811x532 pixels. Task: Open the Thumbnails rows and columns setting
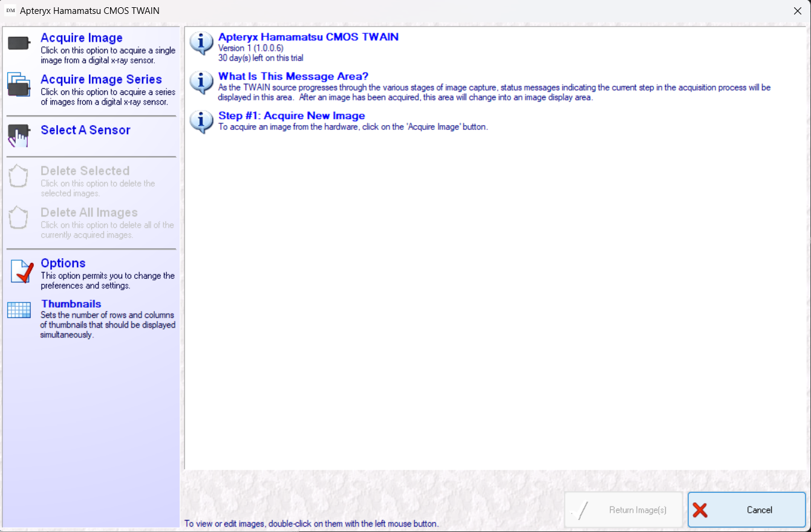coord(71,303)
